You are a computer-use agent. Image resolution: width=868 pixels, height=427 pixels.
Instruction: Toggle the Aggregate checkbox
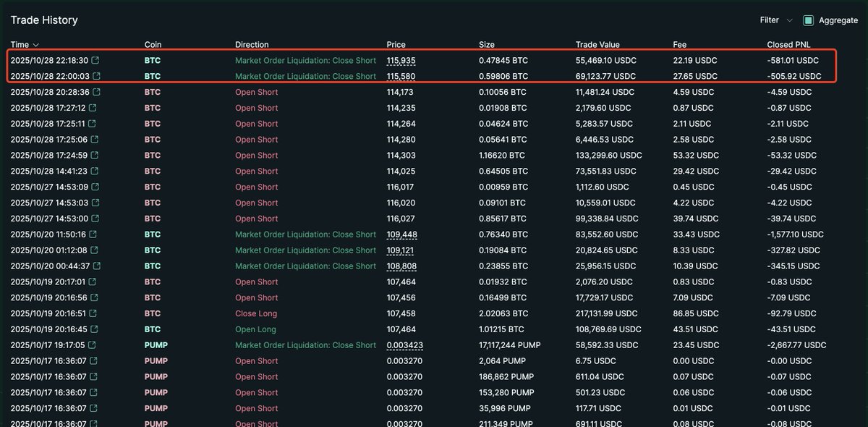point(809,20)
